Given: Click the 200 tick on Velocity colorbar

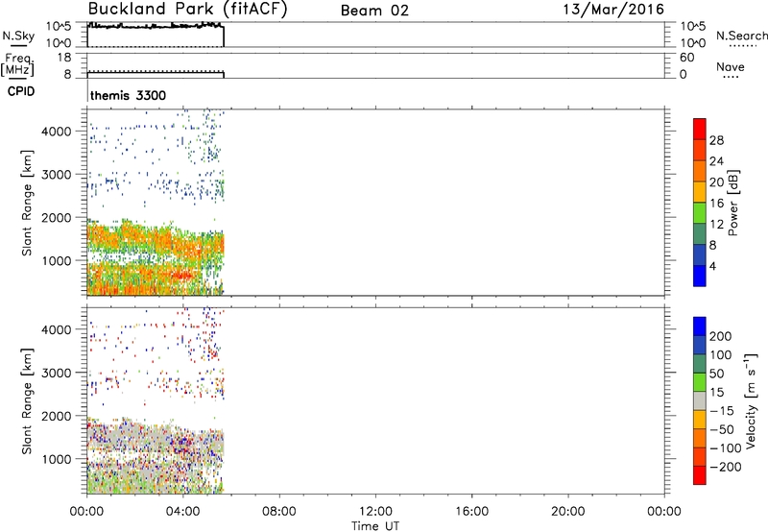Looking at the screenshot, I should point(721,336).
